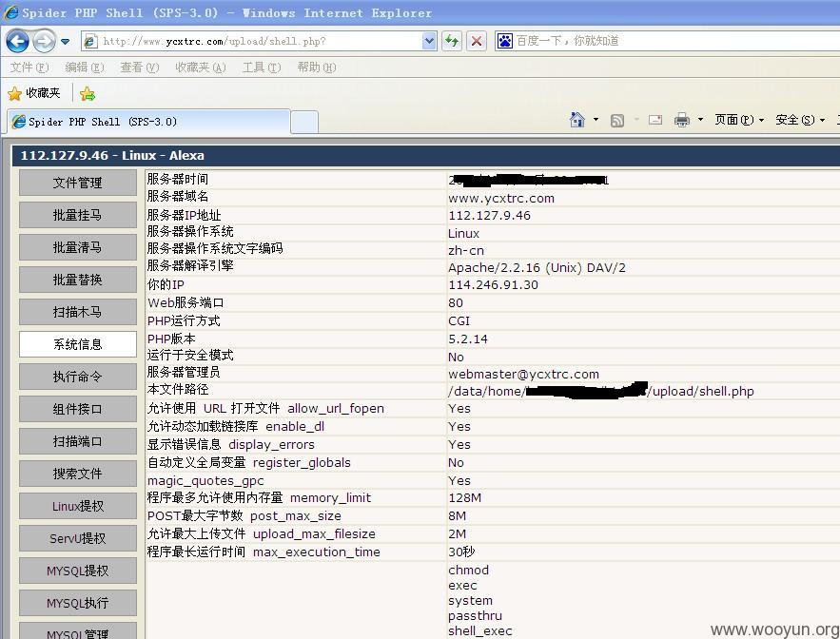Expand the Home button dropdown arrow
The height and width of the screenshot is (639, 840).
coord(596,120)
